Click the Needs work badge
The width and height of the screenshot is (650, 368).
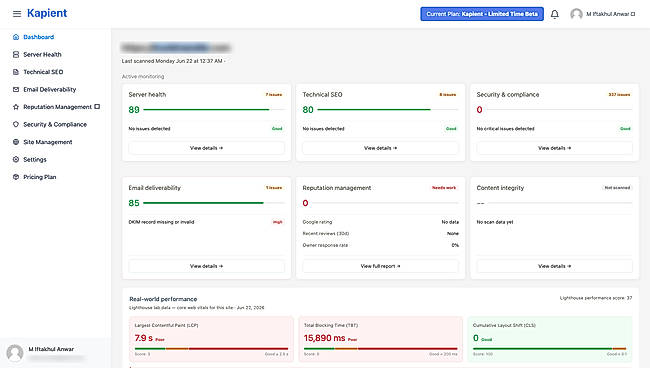tap(444, 188)
